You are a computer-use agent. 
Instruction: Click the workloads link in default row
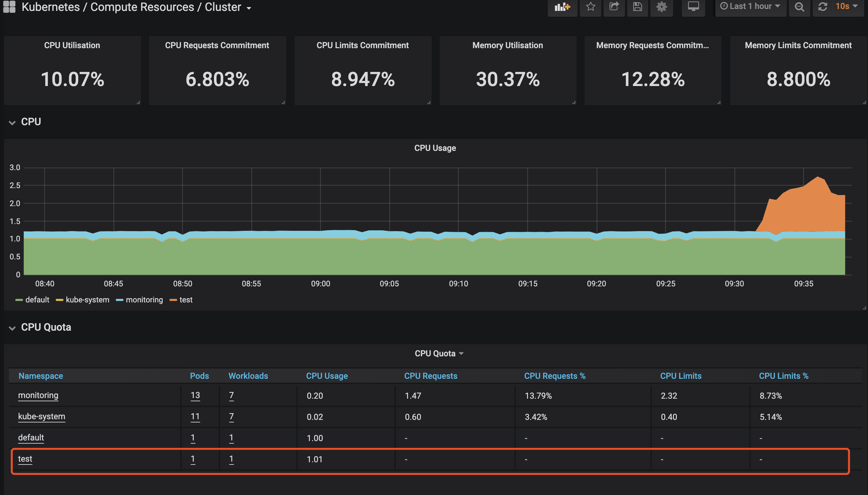[231, 438]
